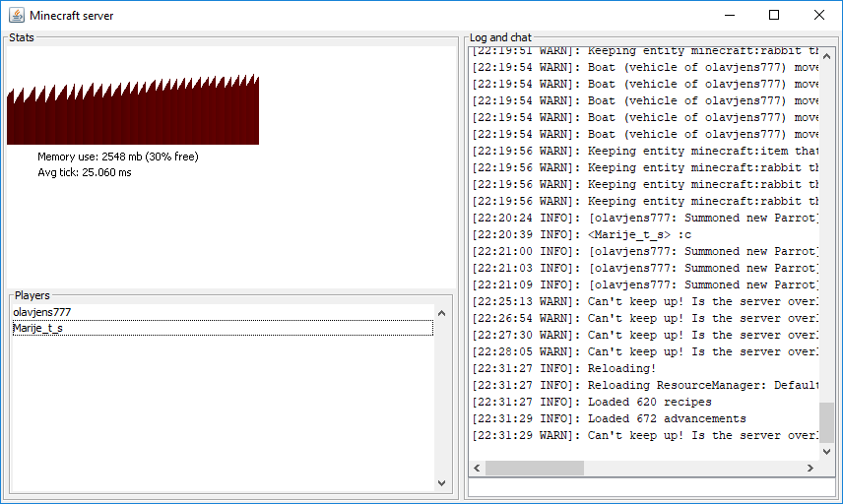Screen dimensions: 843x504
Task: Click the log horizontal scrollbar thumb
Action: (x=535, y=468)
